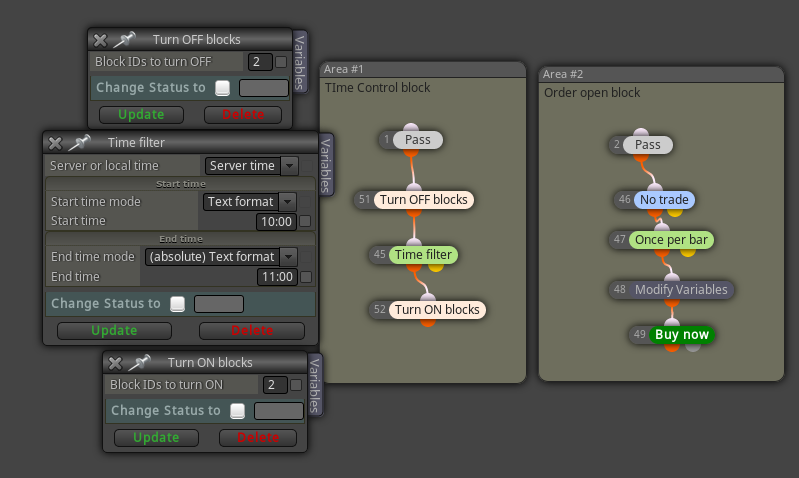Click the Area #1 header
The width and height of the screenshot is (799, 478).
pyautogui.click(x=423, y=69)
